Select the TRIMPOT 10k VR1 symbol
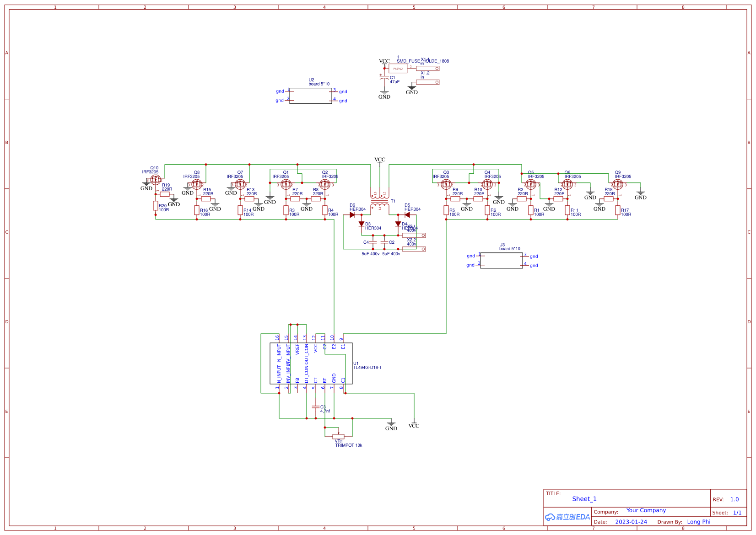Viewport: 756px width, 535px height. coord(340,436)
